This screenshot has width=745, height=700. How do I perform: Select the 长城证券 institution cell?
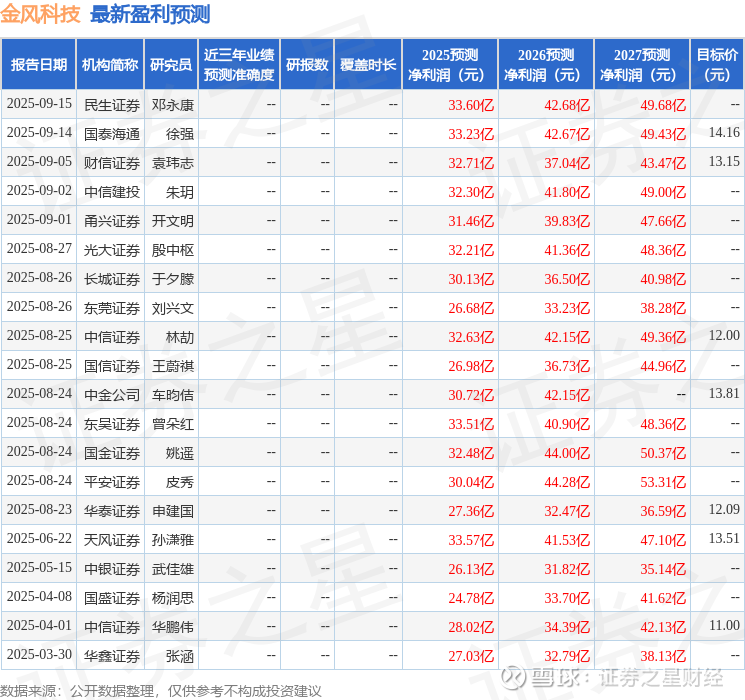pyautogui.click(x=112, y=279)
